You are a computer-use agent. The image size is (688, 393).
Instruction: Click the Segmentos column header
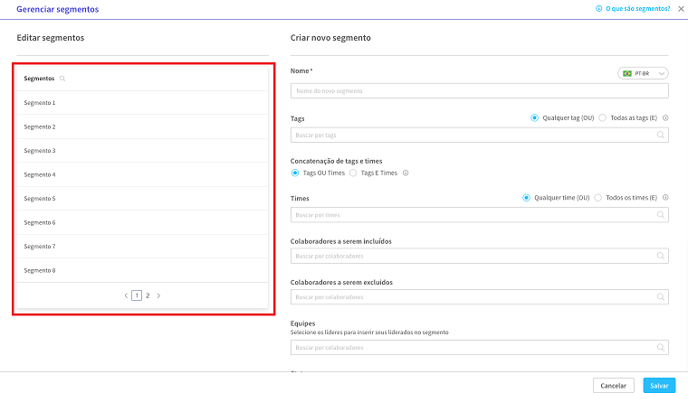pos(39,79)
